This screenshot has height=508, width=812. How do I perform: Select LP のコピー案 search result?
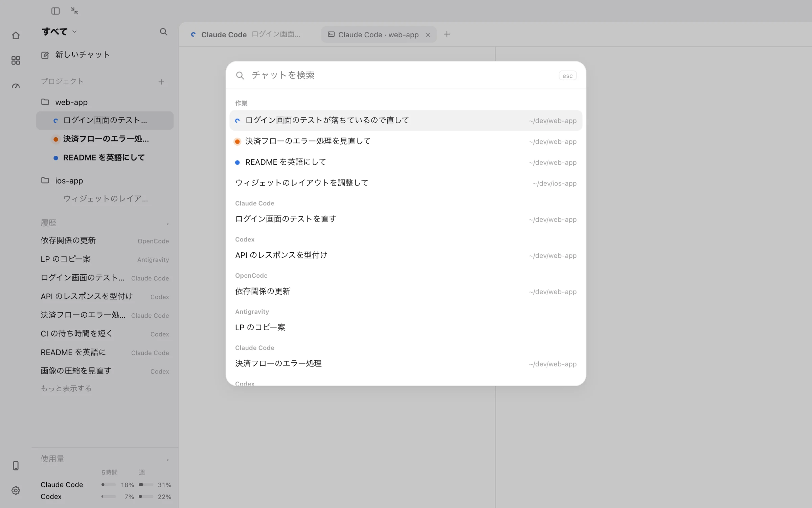coord(406,327)
